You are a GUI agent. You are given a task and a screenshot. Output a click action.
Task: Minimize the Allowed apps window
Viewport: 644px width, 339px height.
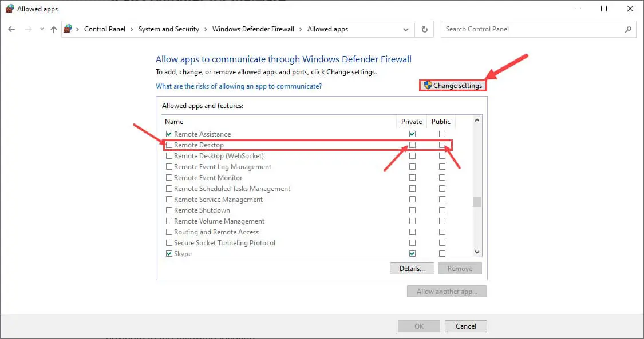coord(578,9)
